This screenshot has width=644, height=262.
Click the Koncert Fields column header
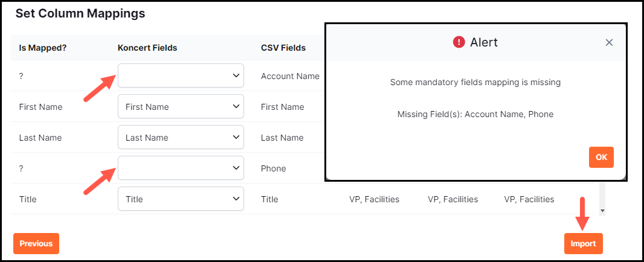[x=147, y=48]
